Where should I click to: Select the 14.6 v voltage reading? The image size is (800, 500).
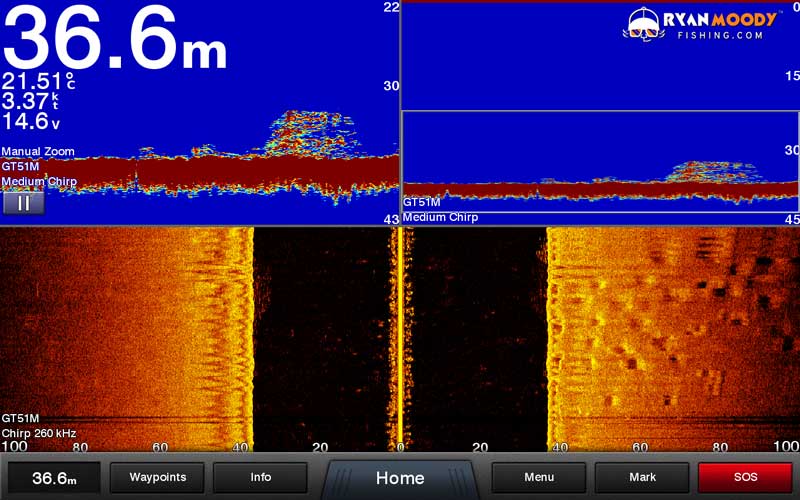coord(31,121)
